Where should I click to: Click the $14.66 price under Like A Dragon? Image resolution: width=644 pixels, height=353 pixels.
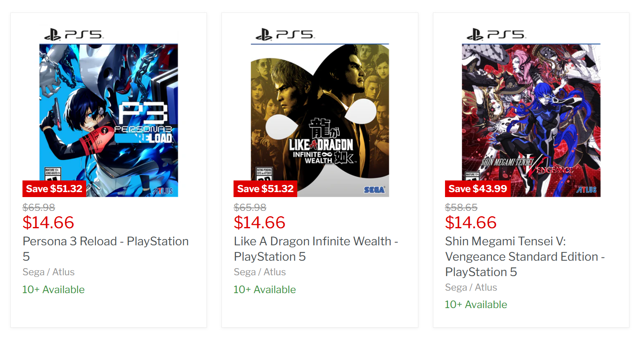(259, 222)
